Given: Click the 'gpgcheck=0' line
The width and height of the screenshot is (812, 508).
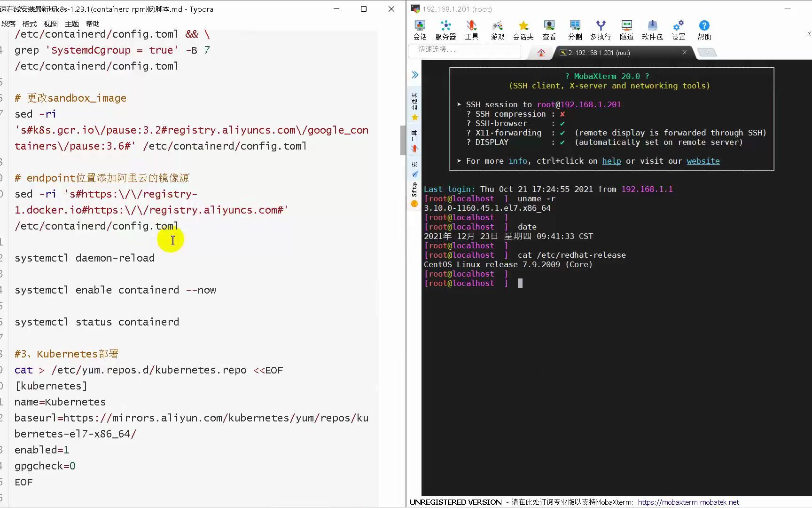Looking at the screenshot, I should (x=45, y=466).
